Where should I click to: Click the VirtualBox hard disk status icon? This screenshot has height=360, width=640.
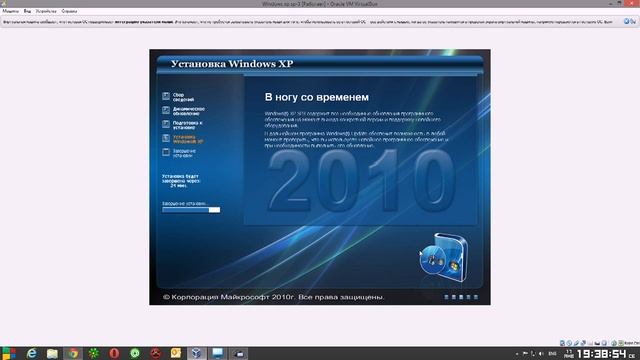(x=562, y=343)
